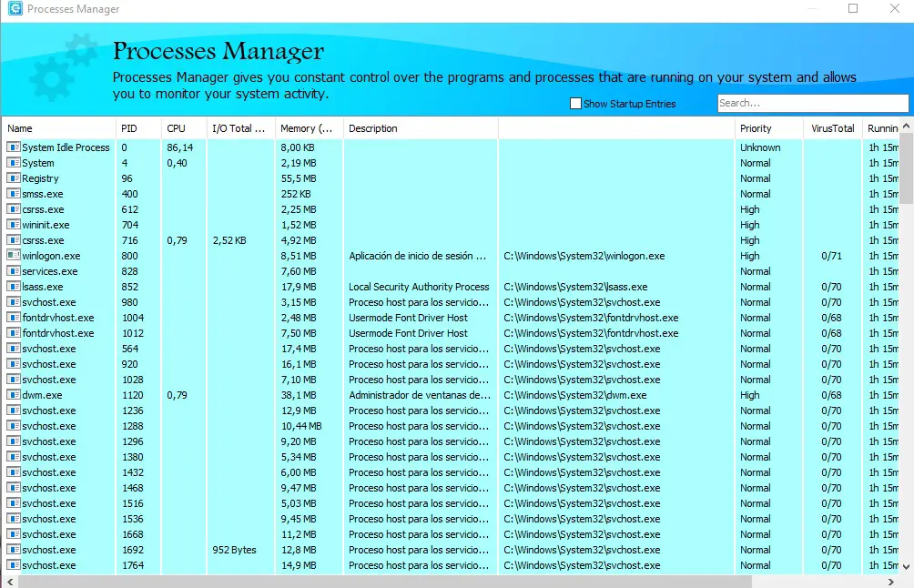Click icon of csrss.exe with PID 716
The height and width of the screenshot is (588, 914).
(14, 239)
